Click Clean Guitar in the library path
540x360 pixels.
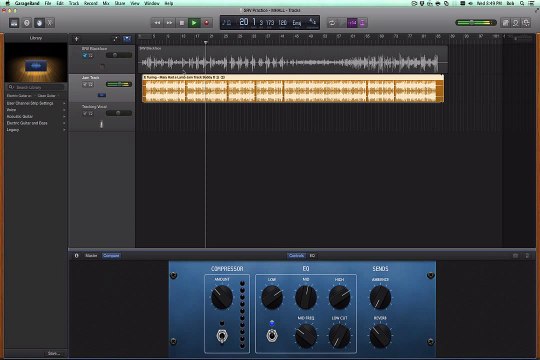[x=46, y=96]
